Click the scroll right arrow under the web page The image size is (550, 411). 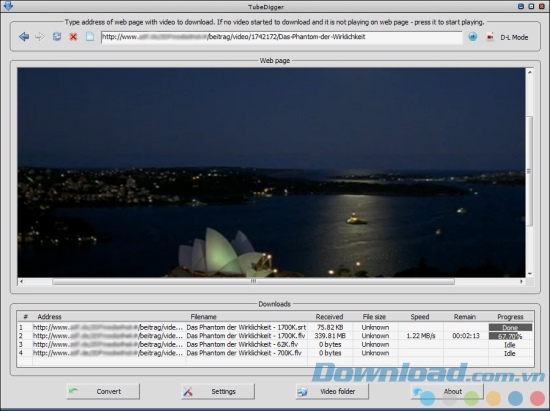coord(521,282)
